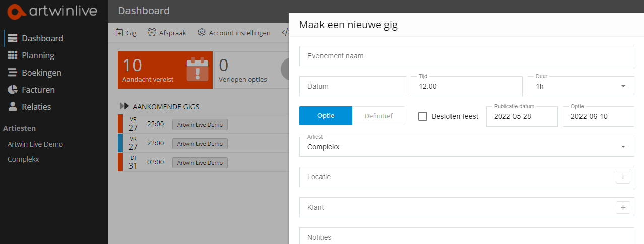The height and width of the screenshot is (244, 644).
Task: Open Relaties person icon in sidebar
Action: [x=13, y=107]
